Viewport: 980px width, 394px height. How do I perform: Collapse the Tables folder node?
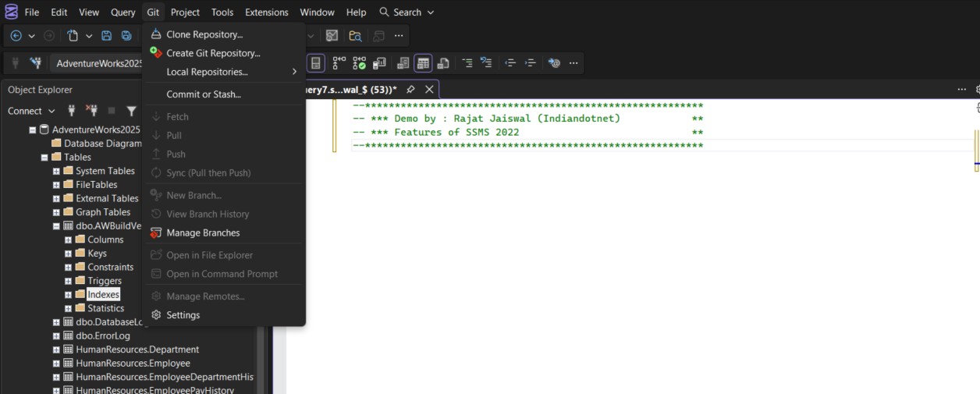pos(44,157)
